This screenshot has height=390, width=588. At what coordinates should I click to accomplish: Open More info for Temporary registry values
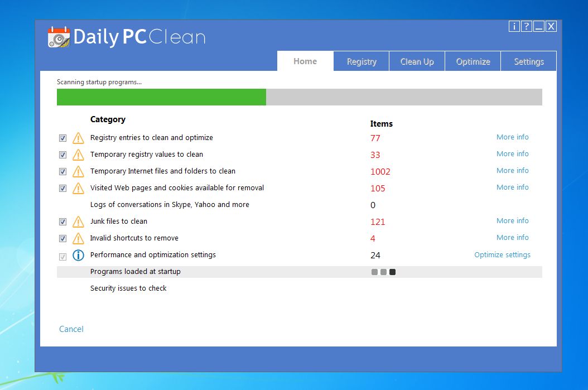pos(512,154)
